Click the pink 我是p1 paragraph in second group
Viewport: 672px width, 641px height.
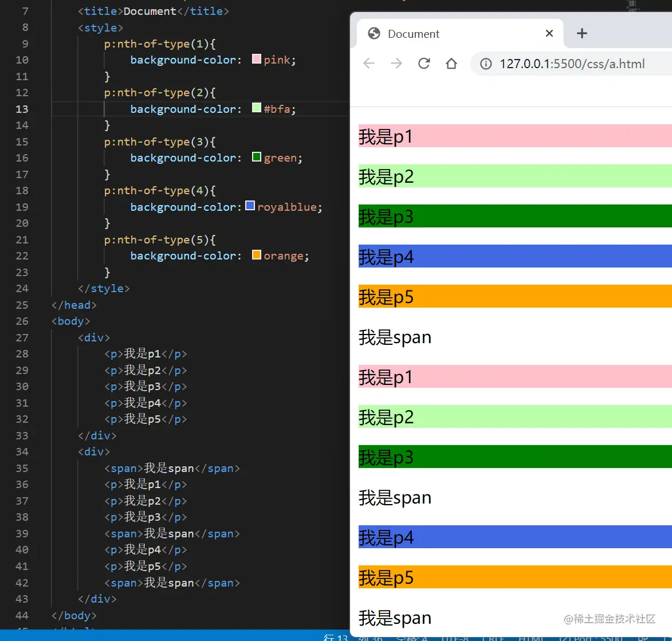click(x=515, y=376)
